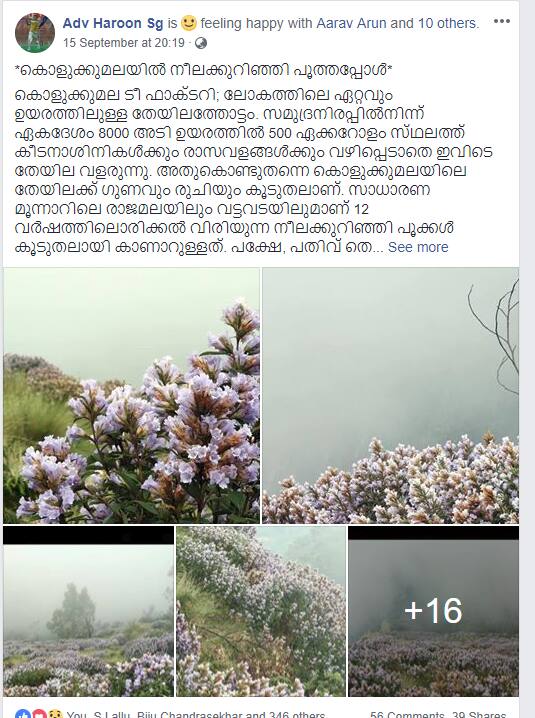The image size is (535, 718).
Task: Open the flowering hillside slope photo
Action: 261,611
